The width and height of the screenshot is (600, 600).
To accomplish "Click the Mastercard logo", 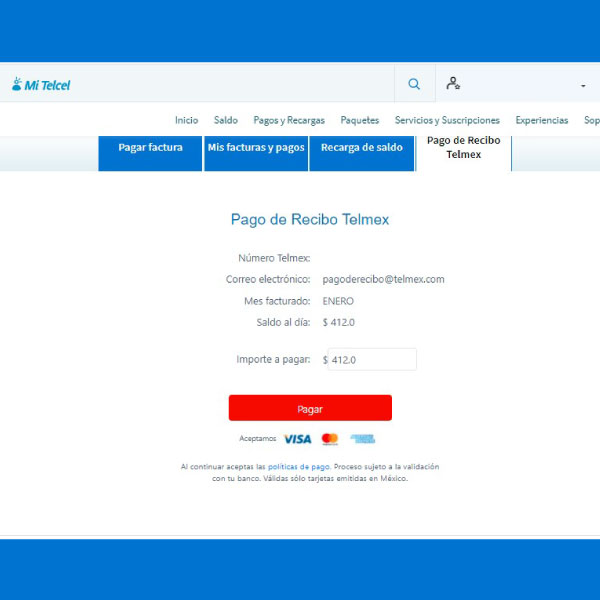I will 330,439.
